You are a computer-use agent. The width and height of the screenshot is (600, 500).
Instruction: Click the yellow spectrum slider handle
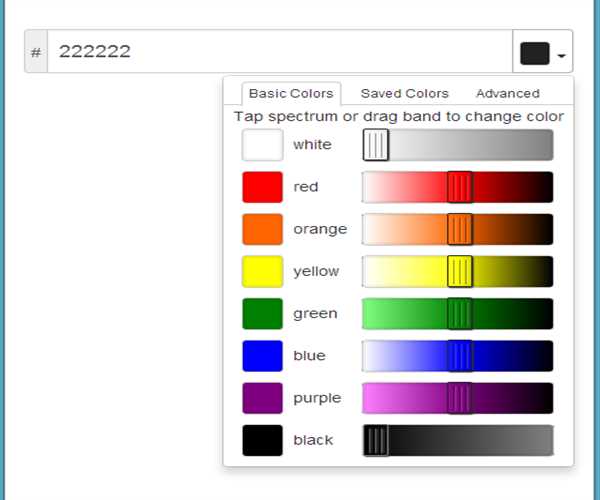pyautogui.click(x=459, y=271)
